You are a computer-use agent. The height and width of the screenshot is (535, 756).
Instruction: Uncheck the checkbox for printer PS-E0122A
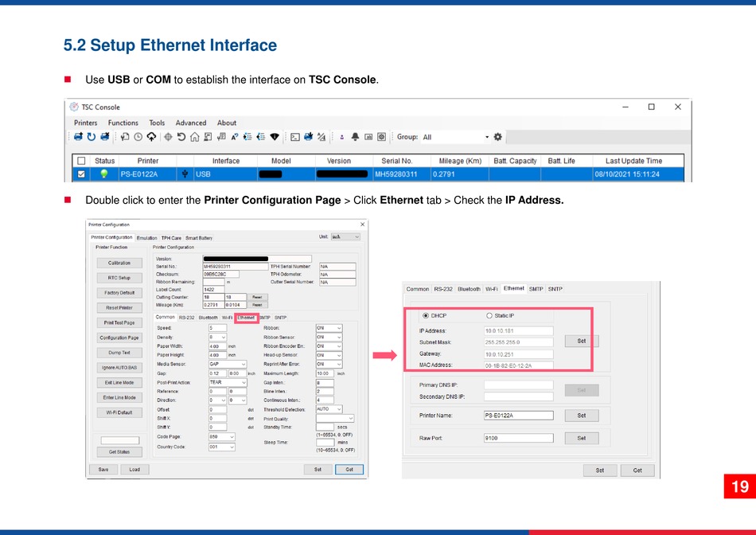click(x=81, y=174)
